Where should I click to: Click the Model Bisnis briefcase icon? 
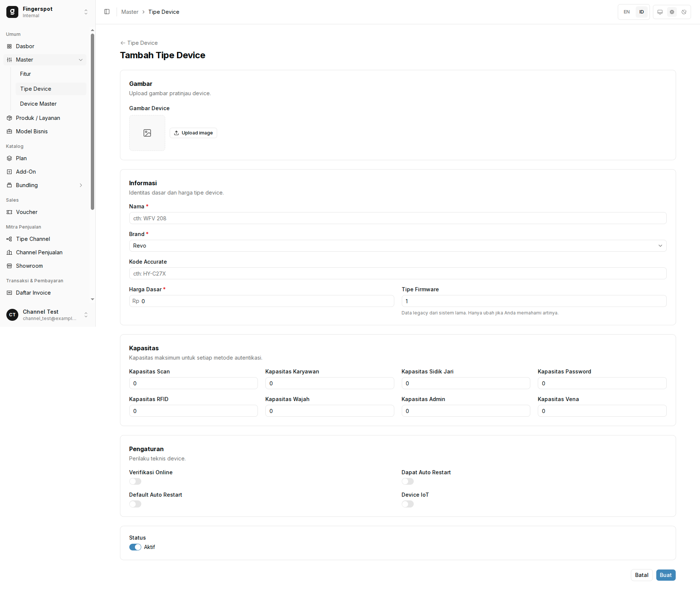pos(9,131)
